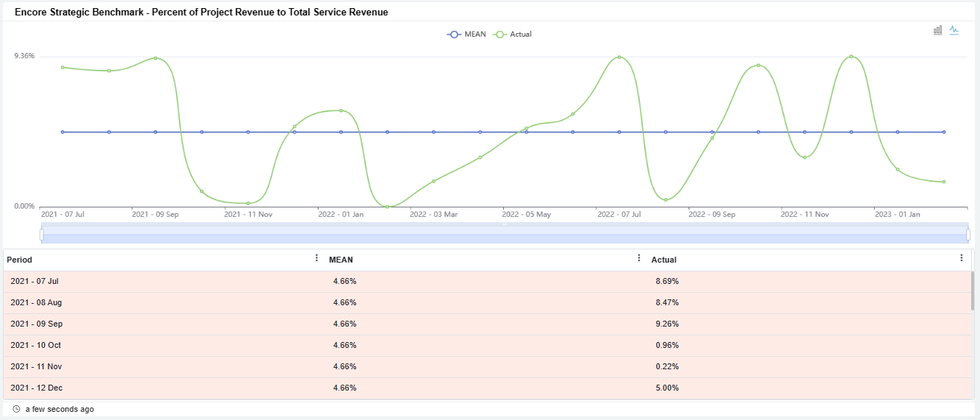
Task: Toggle the Actual series in legend
Action: coord(513,34)
